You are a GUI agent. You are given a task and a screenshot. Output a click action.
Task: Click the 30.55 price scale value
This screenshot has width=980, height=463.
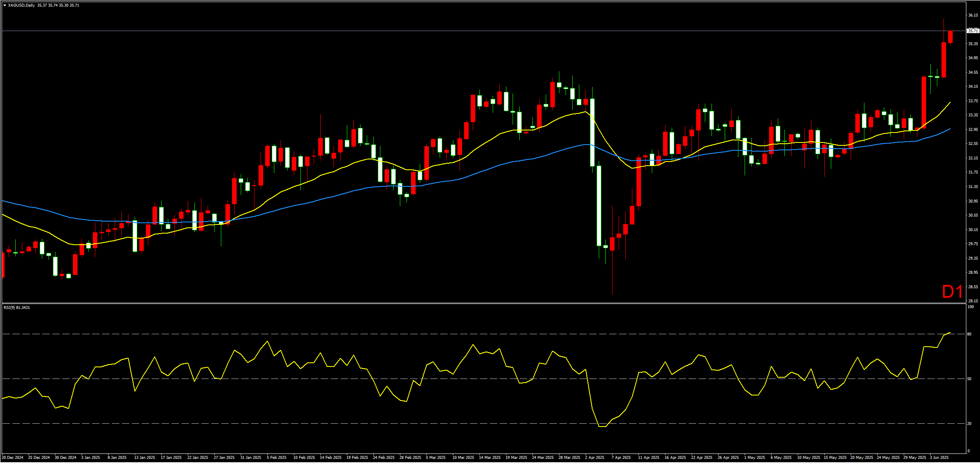click(x=973, y=215)
